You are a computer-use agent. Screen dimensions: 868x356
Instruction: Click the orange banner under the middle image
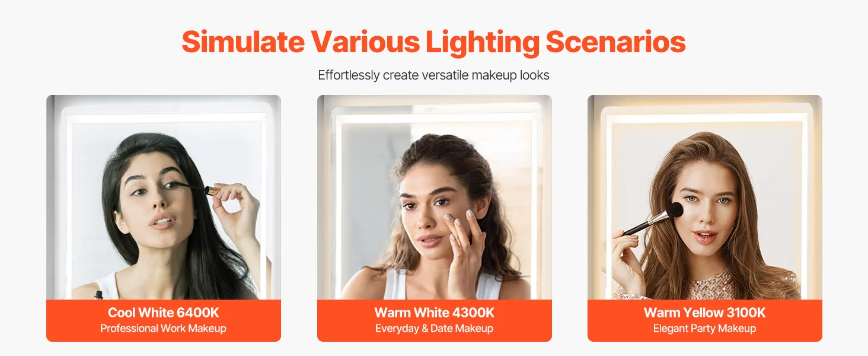[x=435, y=320]
